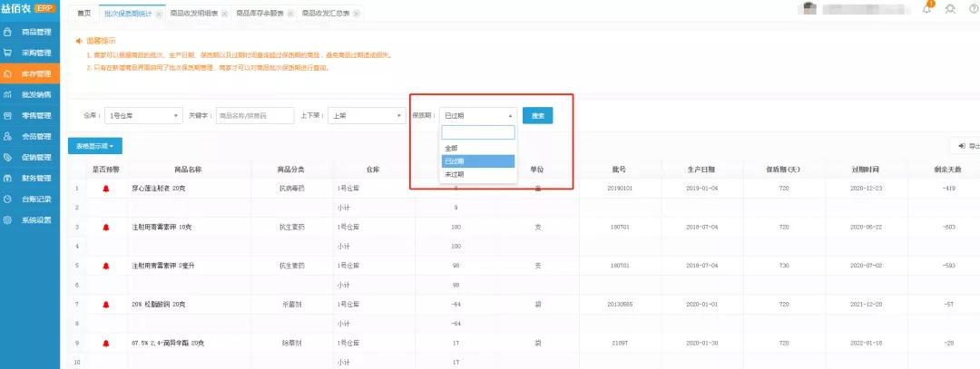The width and height of the screenshot is (980, 369).
Task: Close the 批次保质期统计 tab
Action: coord(160,15)
